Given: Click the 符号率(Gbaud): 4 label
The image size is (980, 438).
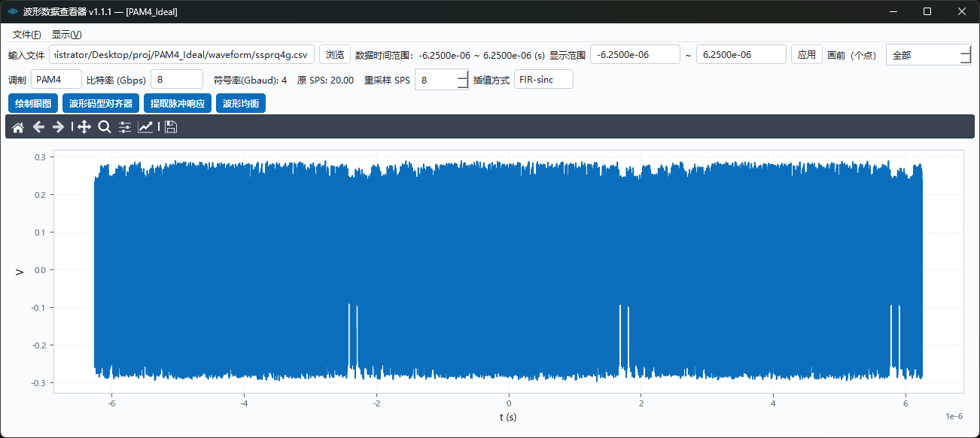Looking at the screenshot, I should 251,80.
